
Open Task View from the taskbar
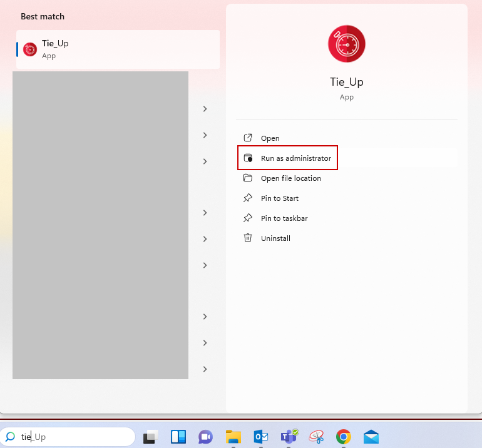point(150,437)
